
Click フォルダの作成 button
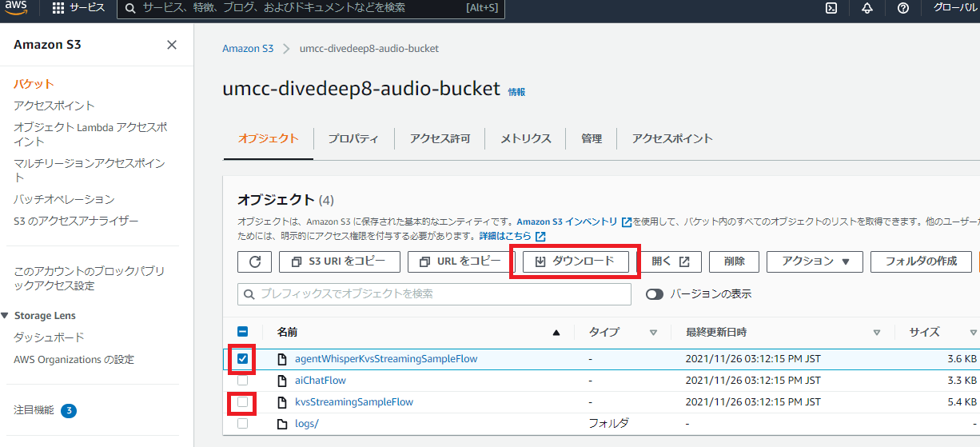click(x=922, y=261)
